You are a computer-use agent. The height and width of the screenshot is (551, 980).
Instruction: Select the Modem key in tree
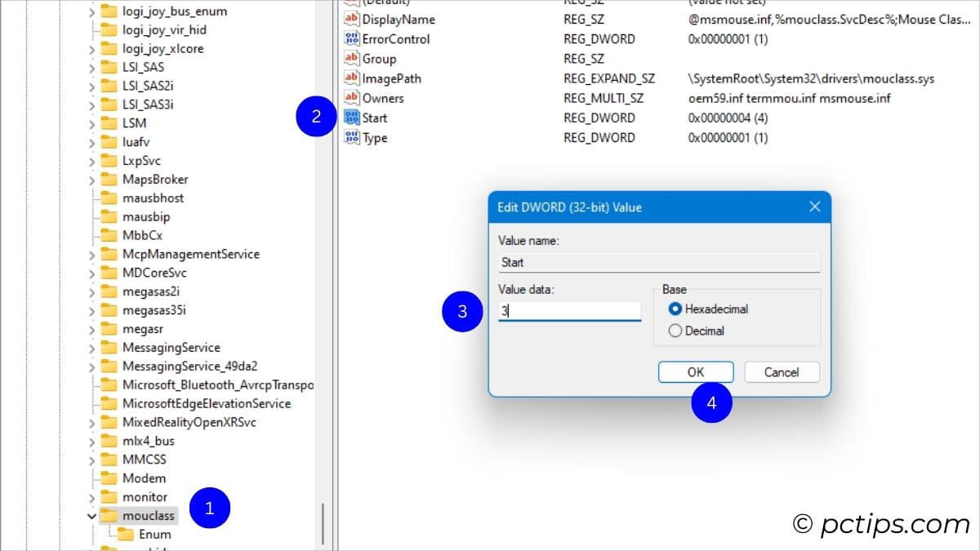pos(144,478)
